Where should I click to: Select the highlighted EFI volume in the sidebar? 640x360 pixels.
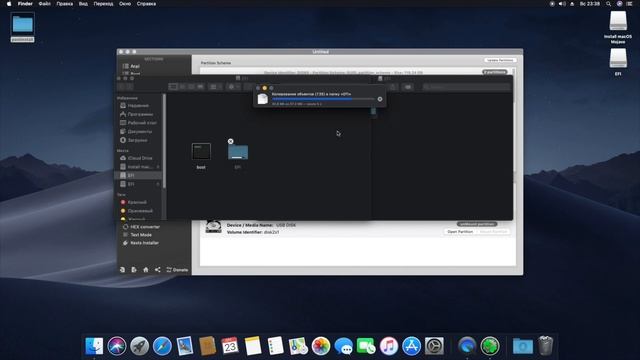click(139, 175)
